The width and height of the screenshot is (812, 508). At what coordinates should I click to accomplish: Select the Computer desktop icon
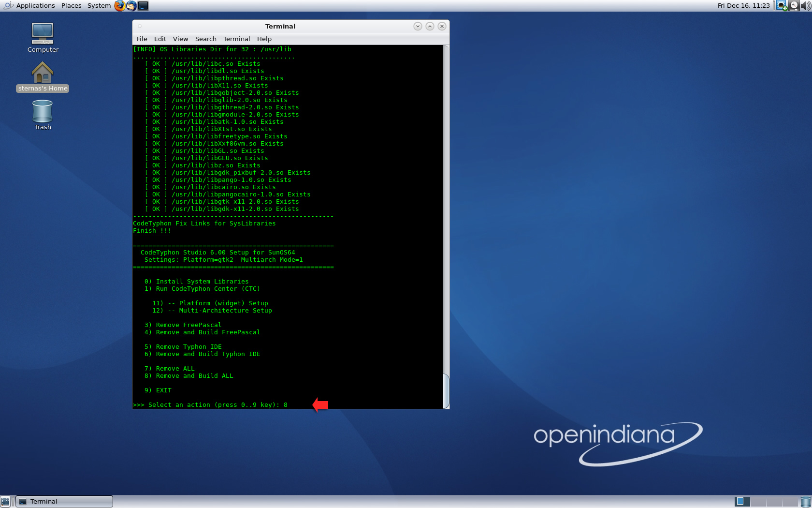pyautogui.click(x=43, y=38)
